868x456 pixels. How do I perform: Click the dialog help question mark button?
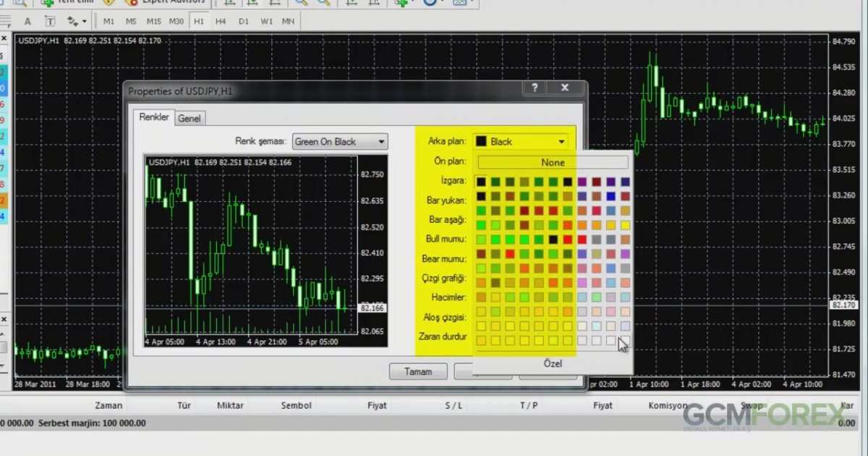(x=535, y=88)
